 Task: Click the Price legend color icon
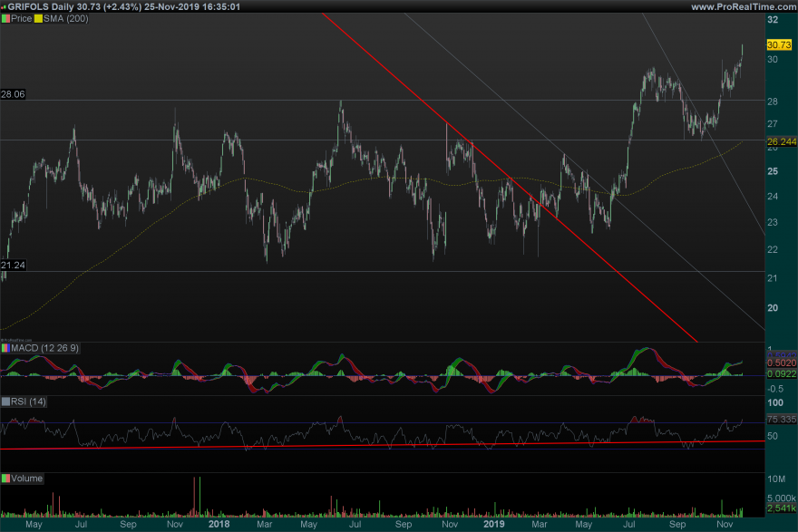point(5,18)
